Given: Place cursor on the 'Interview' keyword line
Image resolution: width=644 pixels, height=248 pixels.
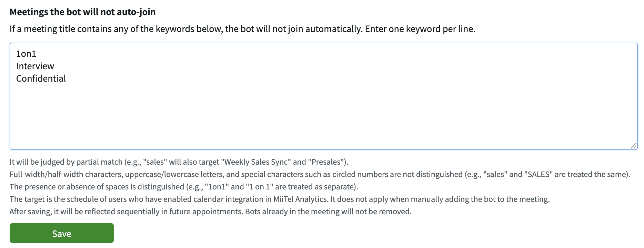Looking at the screenshot, I should pos(35,66).
